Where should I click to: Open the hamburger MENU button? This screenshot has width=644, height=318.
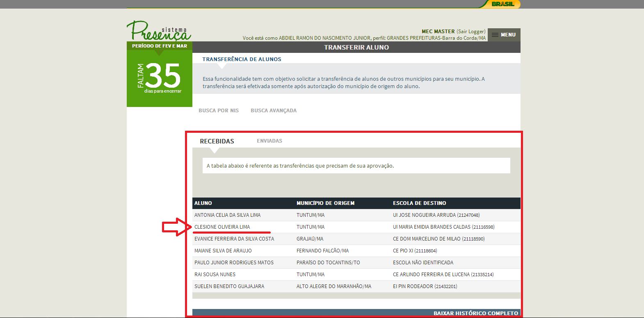(504, 35)
